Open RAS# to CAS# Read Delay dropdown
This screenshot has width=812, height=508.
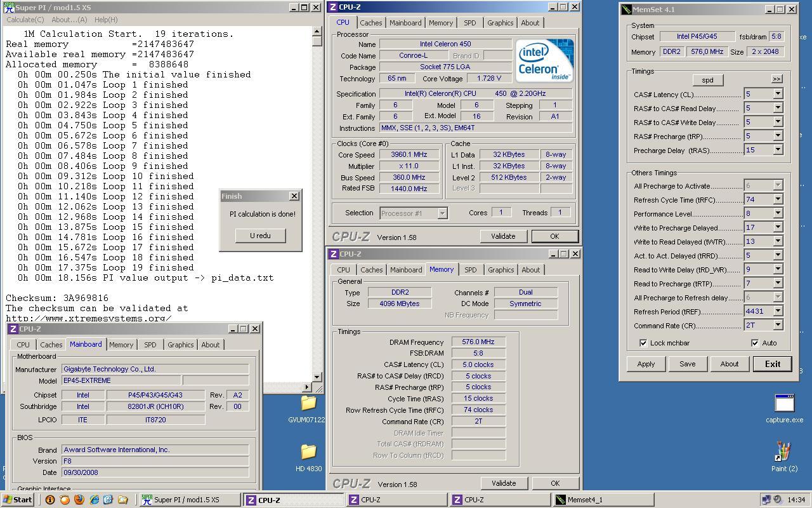pyautogui.click(x=778, y=108)
